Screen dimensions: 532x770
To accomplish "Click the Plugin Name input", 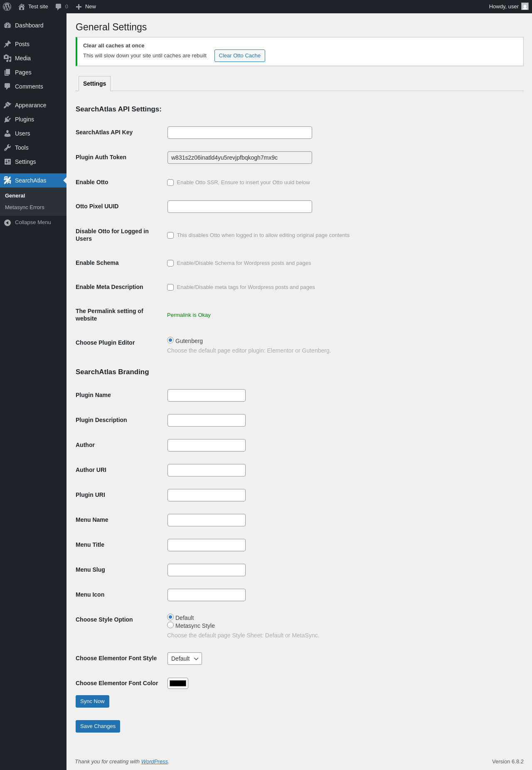I will tap(207, 395).
